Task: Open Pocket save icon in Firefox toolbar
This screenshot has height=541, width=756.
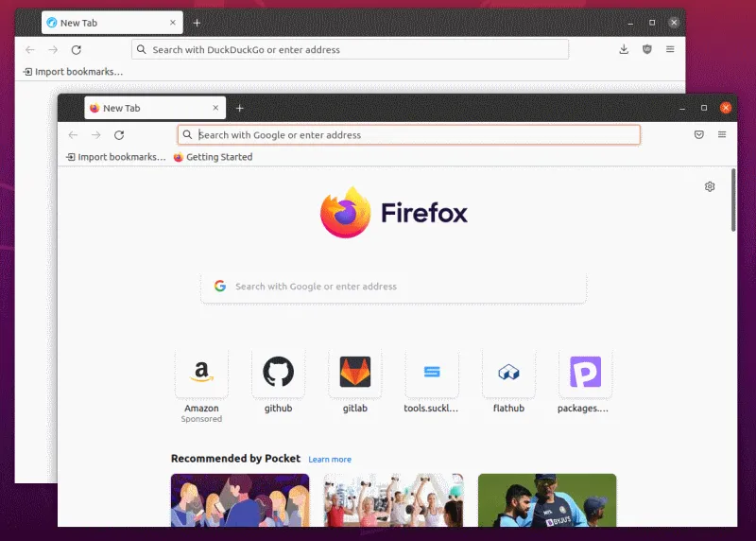Action: [699, 134]
